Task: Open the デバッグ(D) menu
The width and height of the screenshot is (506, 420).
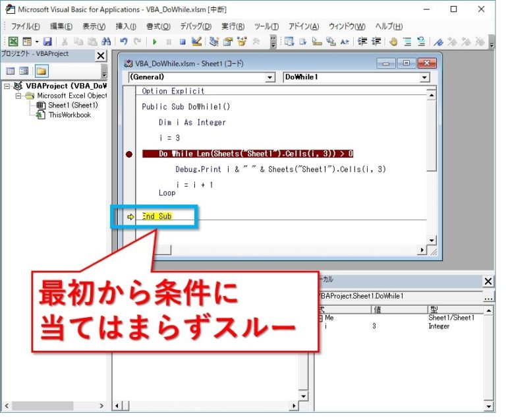Action: pos(196,26)
